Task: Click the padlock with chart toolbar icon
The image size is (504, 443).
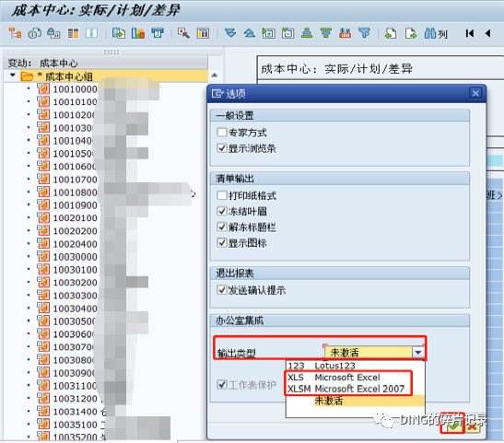Action: [53, 33]
